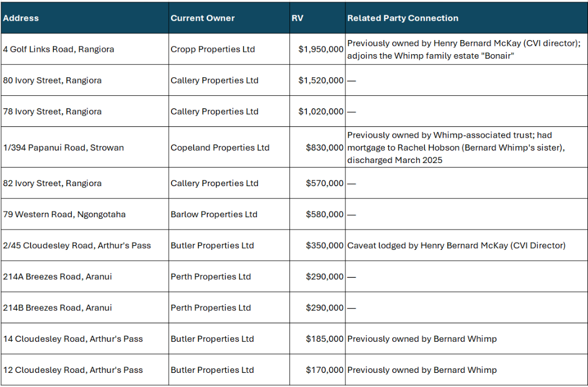Screen dimensions: 588x387
Task: Click the Copeland Properties Ltd cell
Action: (x=220, y=148)
